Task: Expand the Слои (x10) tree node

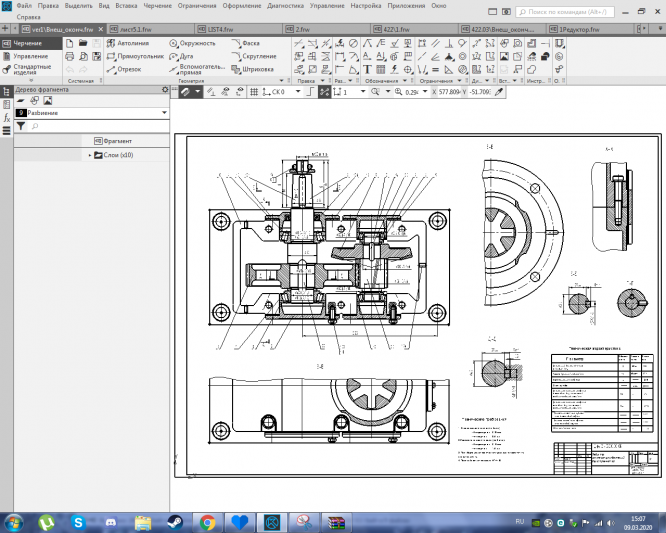Action: pos(90,155)
